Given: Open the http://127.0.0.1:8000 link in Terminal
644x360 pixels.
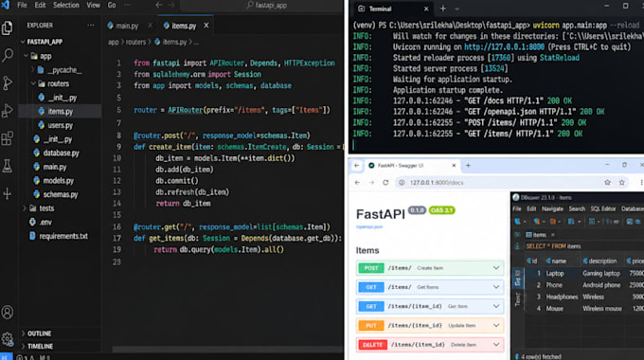Looking at the screenshot, I should point(504,46).
